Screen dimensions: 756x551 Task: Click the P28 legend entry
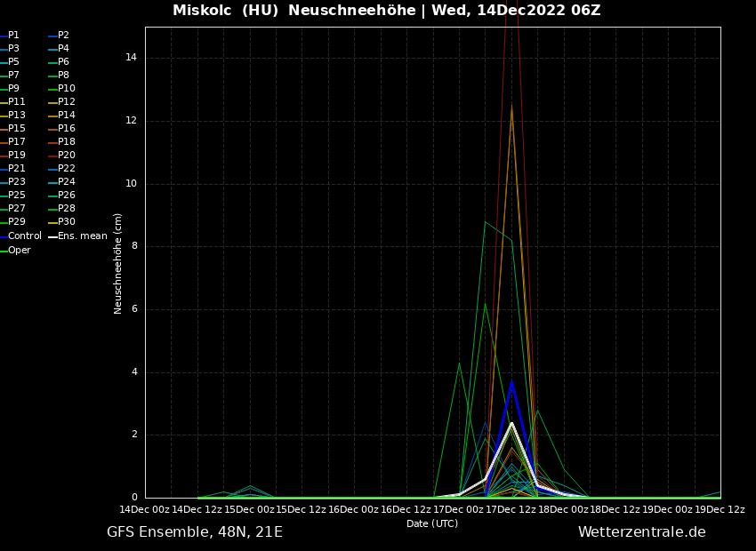click(67, 209)
